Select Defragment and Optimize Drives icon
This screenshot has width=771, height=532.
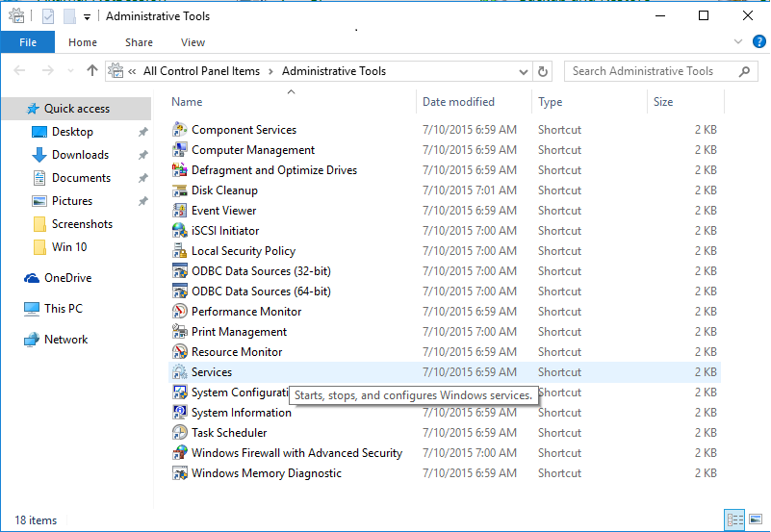179,170
